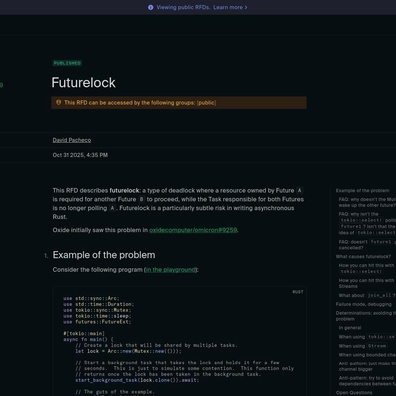Click comment '// The guts of the example.'

pos(115,392)
